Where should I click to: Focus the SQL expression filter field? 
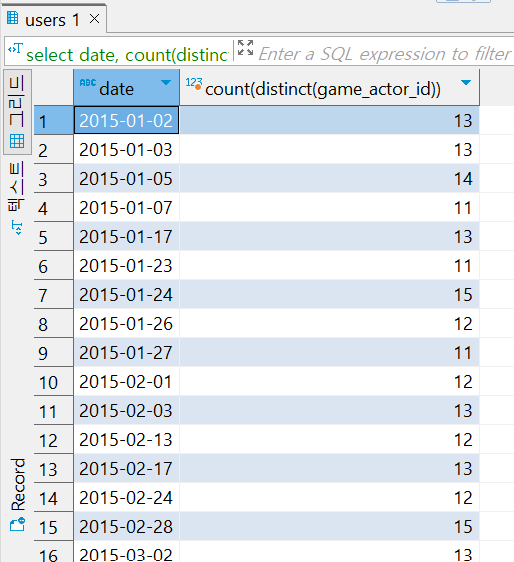(385, 54)
